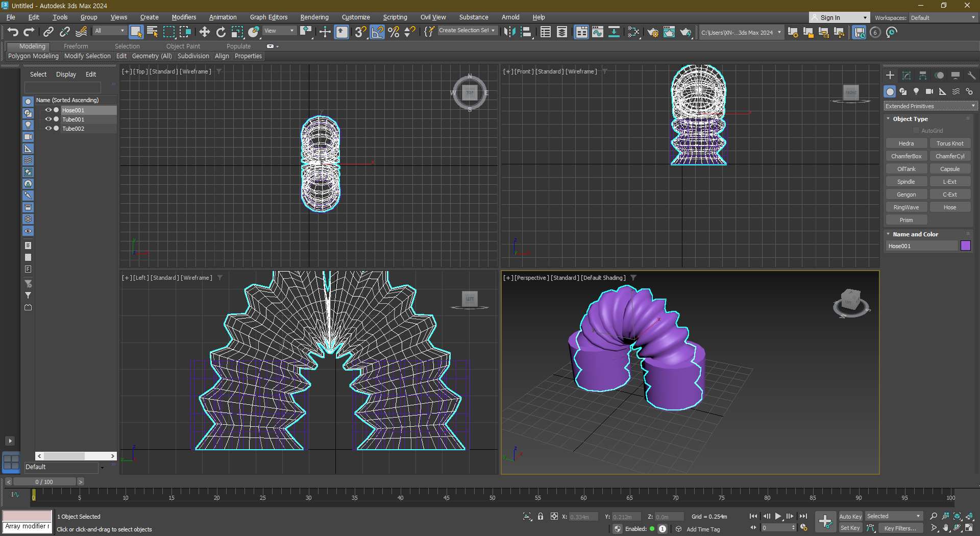Toggle selection lock padlock icon
Viewport: 980px width, 536px height.
click(x=541, y=517)
